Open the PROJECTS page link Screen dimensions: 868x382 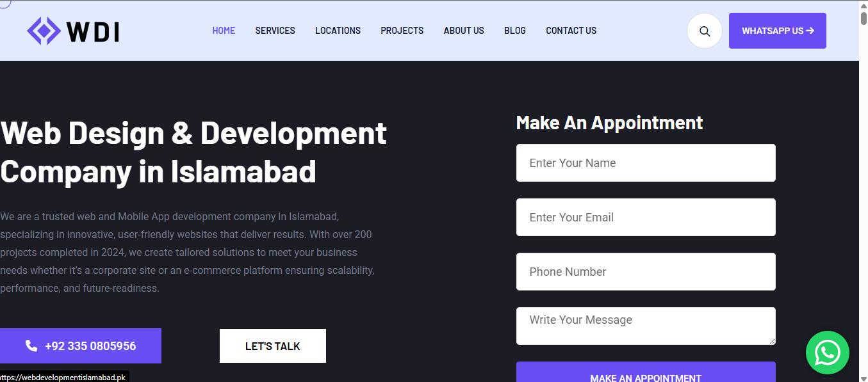pos(402,30)
